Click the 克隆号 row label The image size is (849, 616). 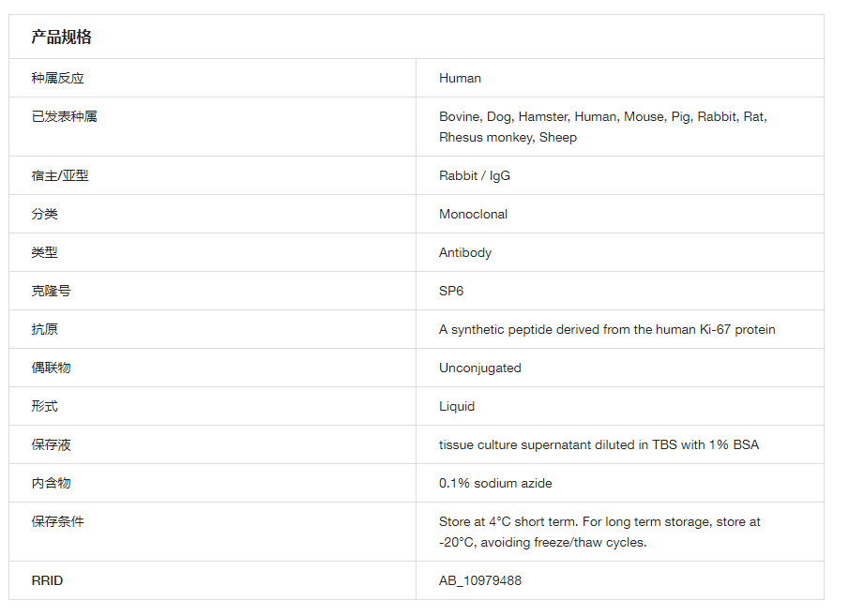pyautogui.click(x=51, y=291)
